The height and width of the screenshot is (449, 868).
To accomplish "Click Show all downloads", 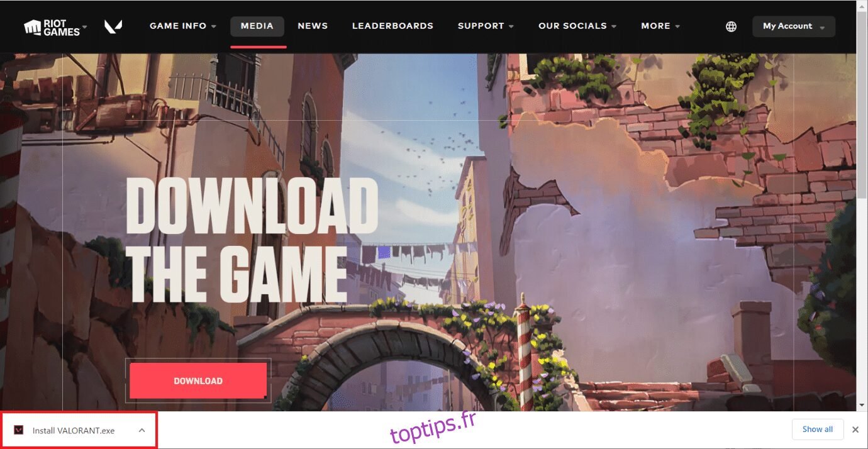I will 818,430.
